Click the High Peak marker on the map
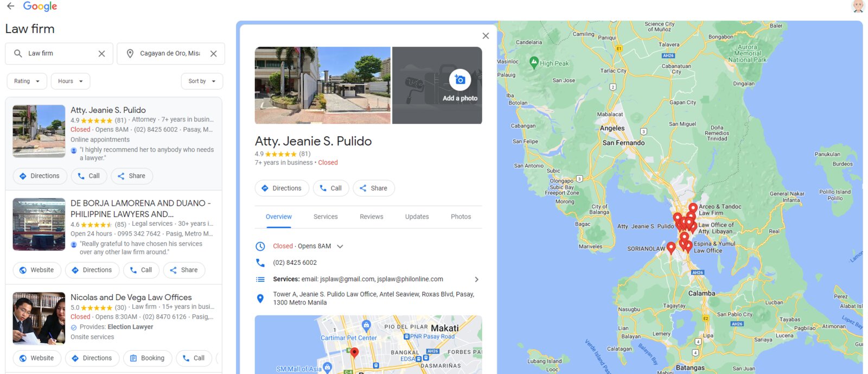Screen dimensions: 868x374 534,62
